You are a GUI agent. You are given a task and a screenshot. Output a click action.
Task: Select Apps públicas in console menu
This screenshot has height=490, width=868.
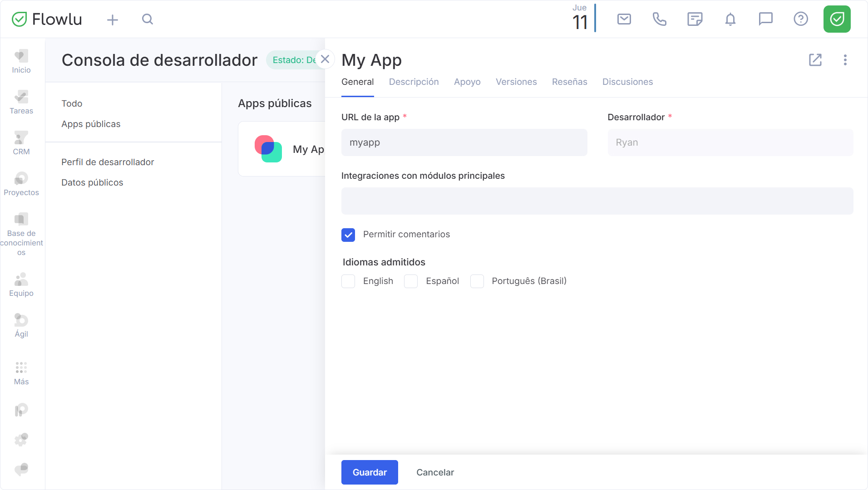91,124
